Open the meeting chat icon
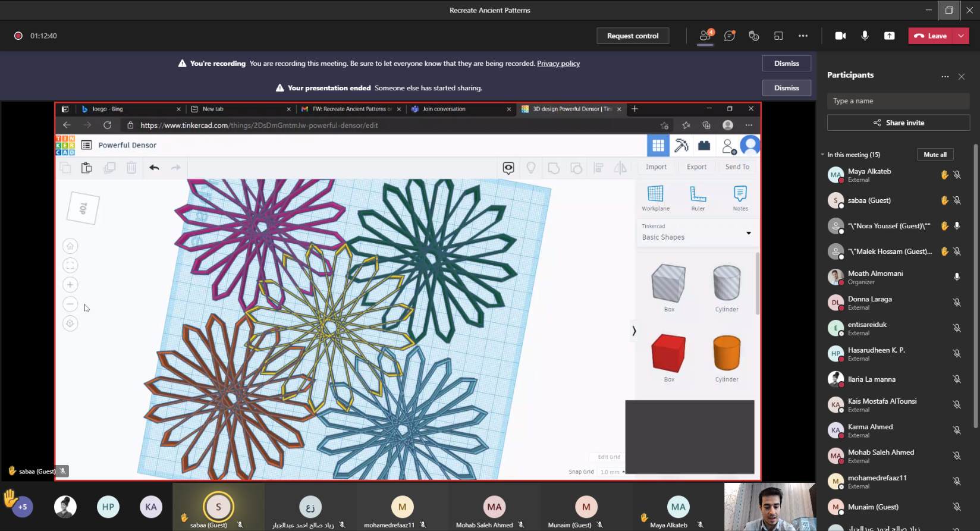 [x=730, y=36]
